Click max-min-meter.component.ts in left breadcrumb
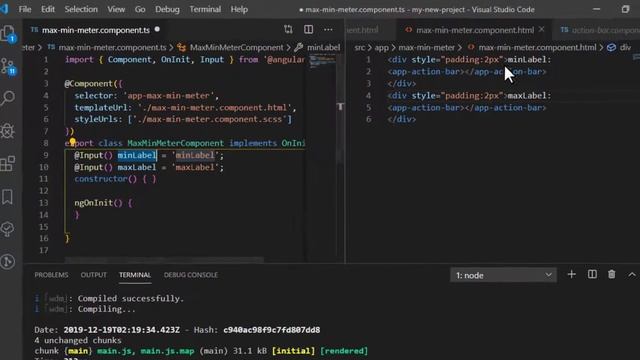Screen dimensions: 640x360 tap(112, 47)
